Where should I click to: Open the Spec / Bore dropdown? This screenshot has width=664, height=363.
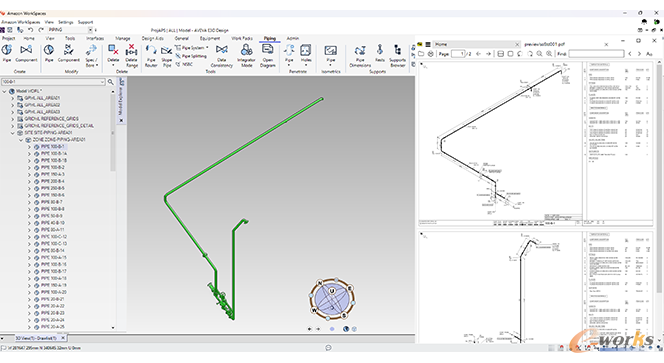91,56
